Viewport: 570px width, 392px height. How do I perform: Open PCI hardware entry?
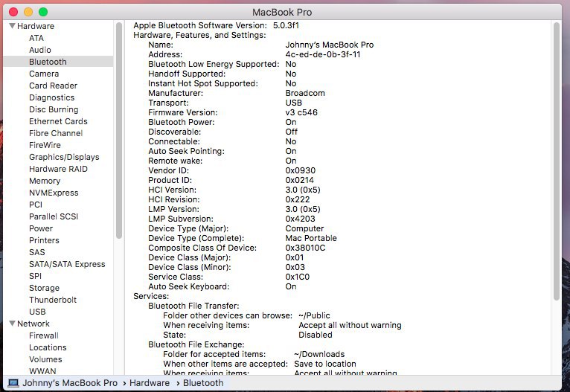(x=36, y=205)
